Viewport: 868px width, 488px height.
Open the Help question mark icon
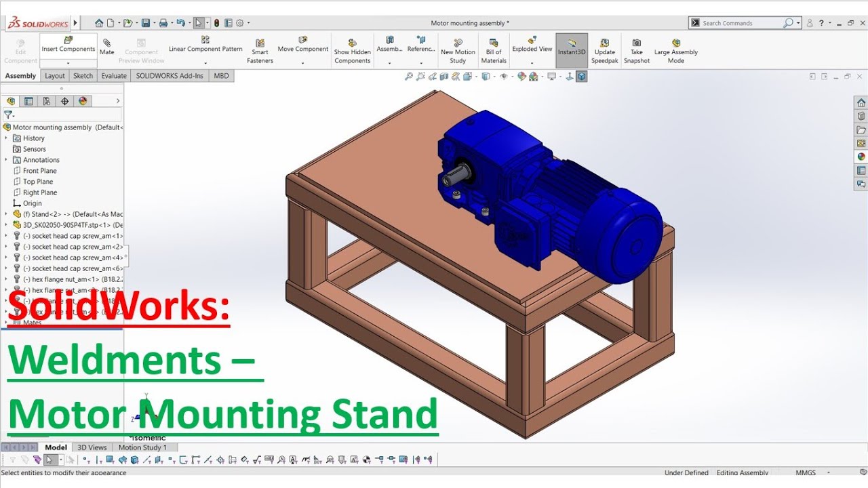(821, 23)
